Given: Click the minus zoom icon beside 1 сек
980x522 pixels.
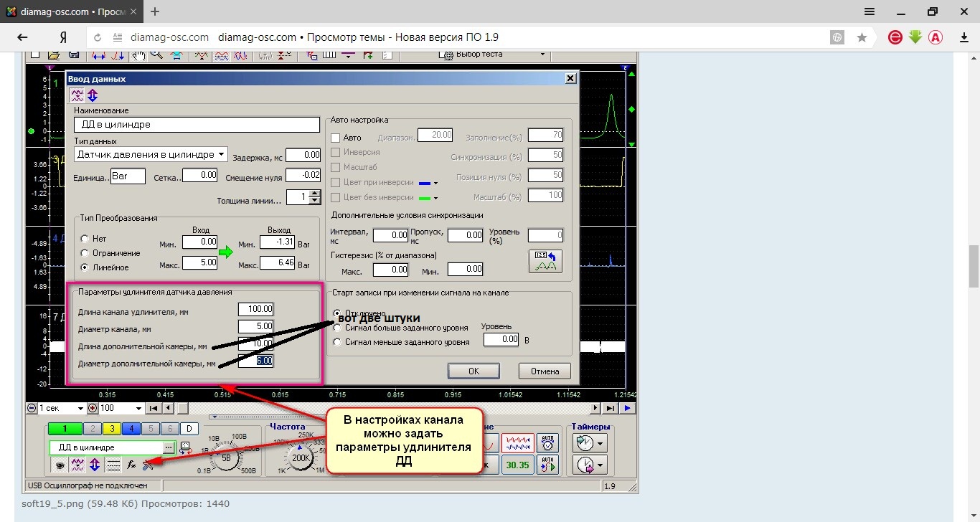Looking at the screenshot, I should tap(32, 408).
